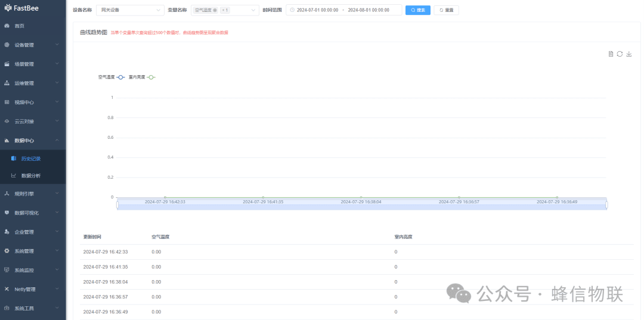This screenshot has height=320, width=644.
Task: Open the Netty管理 menu
Action: 33,289
